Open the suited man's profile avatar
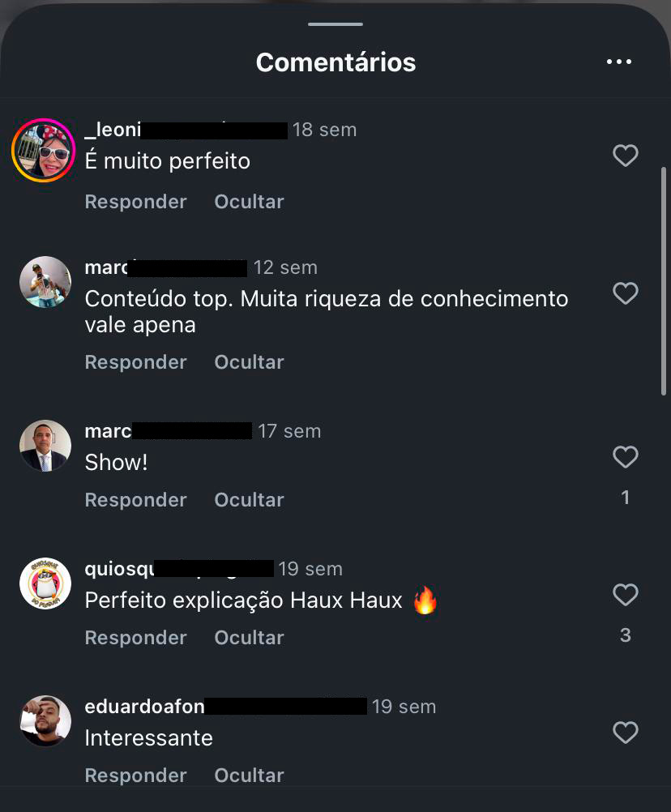 [x=45, y=446]
